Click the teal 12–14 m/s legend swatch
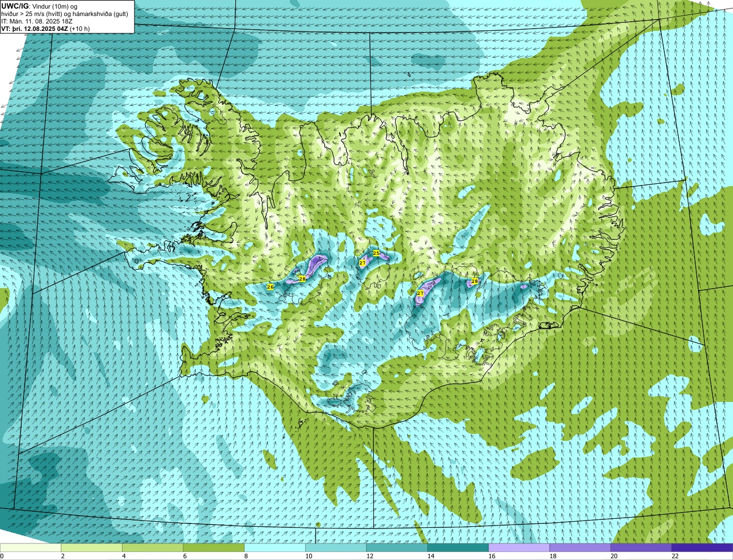Screen dimensions: 733x560 tap(397, 547)
